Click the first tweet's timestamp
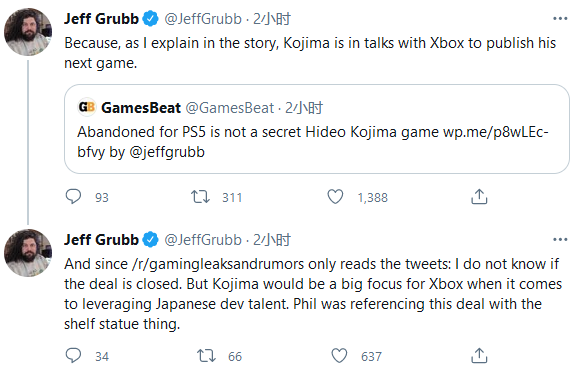Viewport: 579px width, 377px height. [272, 19]
